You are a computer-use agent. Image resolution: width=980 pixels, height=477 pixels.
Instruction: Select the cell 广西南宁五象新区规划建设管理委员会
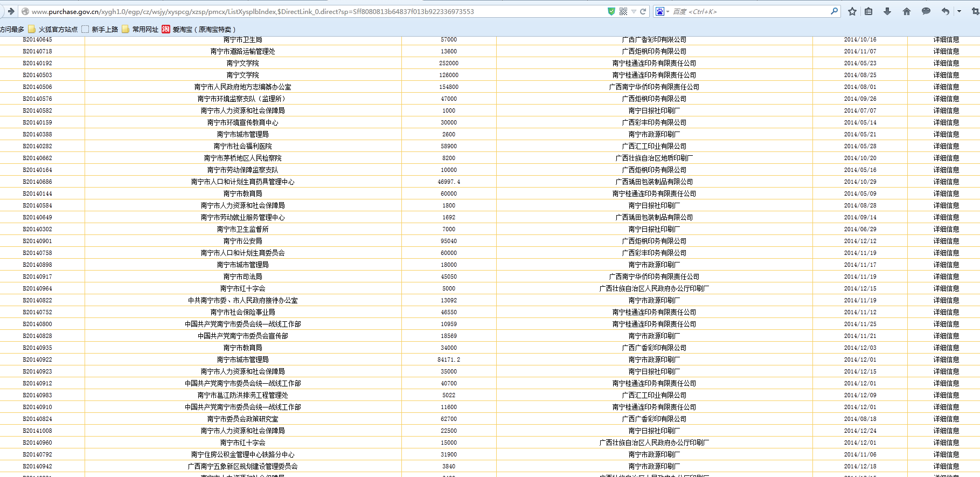point(243,466)
